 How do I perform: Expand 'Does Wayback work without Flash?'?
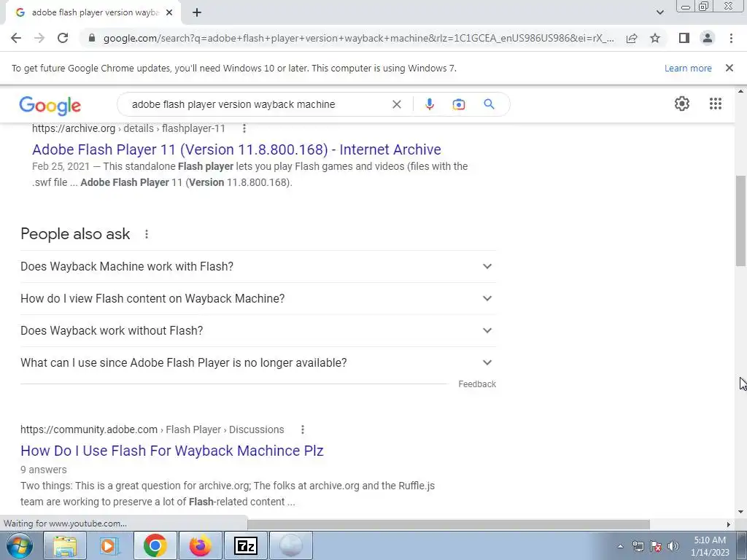point(258,330)
